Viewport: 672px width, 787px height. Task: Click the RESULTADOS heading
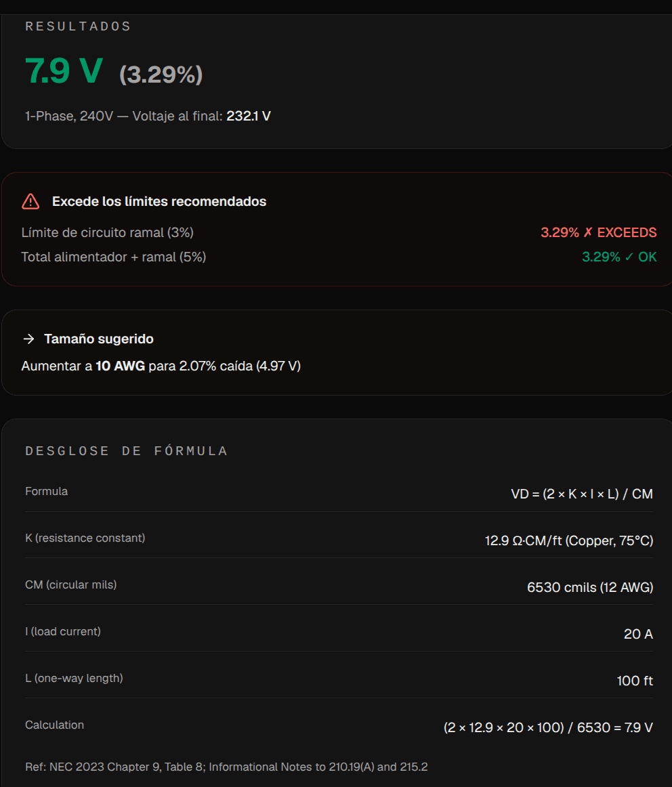coord(78,26)
